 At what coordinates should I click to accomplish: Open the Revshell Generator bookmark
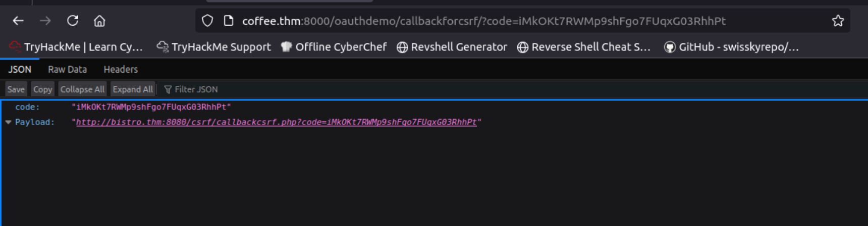pos(452,47)
